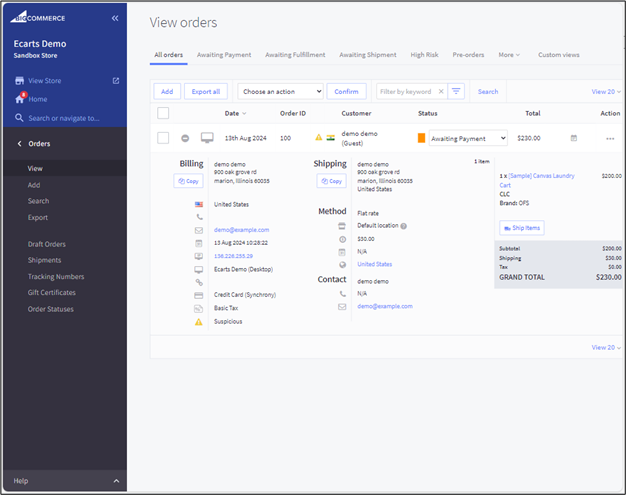Viewport: 626px width, 495px height.
Task: Open the top View 20 per-page dropdown
Action: [606, 91]
